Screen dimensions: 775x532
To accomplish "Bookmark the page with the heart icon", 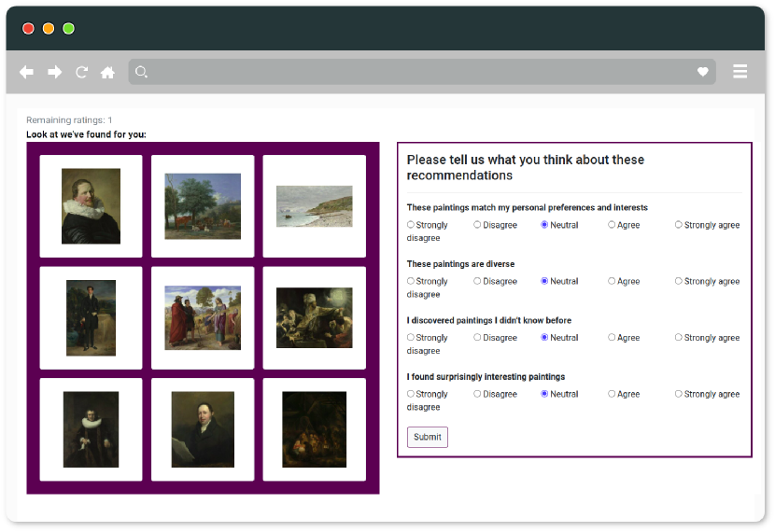I will pos(703,72).
